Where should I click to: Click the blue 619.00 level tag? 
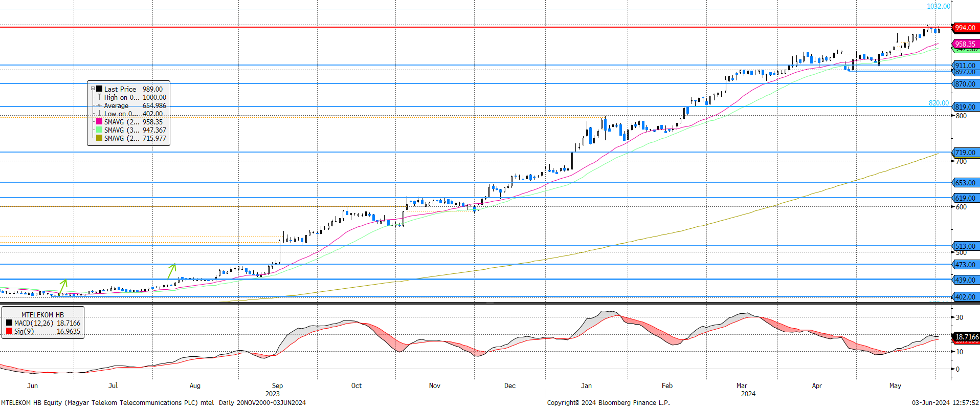click(x=965, y=198)
